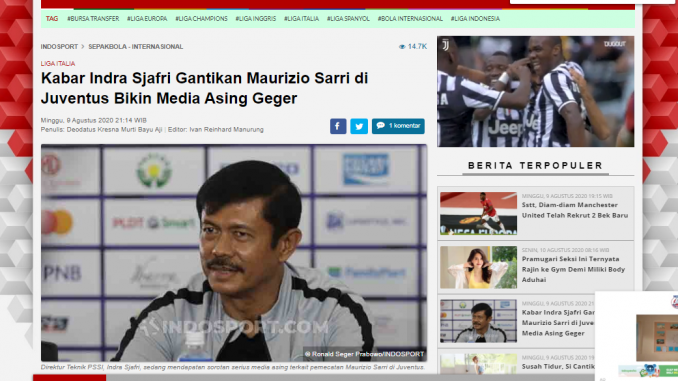This screenshot has height=381, width=678.
Task: Select #LIGA INGGRIS tag
Action: click(256, 19)
